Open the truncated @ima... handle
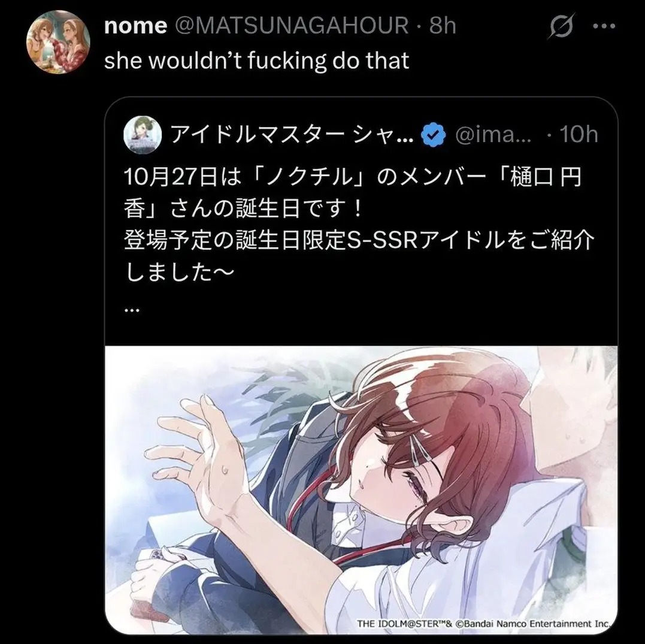 (x=493, y=135)
